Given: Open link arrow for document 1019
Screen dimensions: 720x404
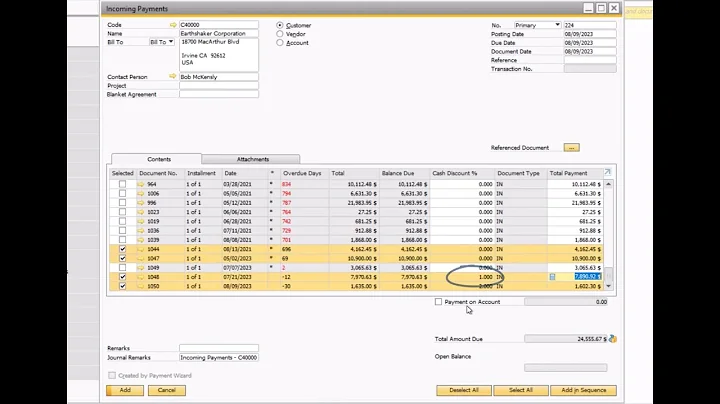Looking at the screenshot, I should point(141,221).
